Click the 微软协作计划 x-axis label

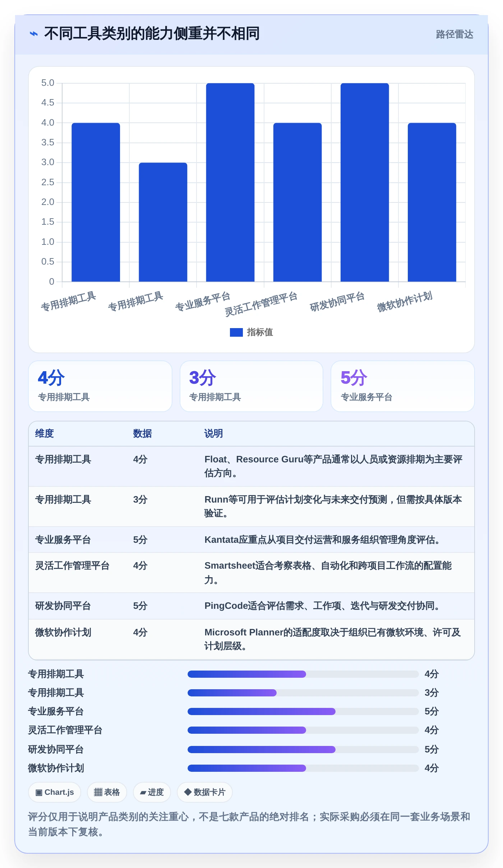tap(405, 302)
